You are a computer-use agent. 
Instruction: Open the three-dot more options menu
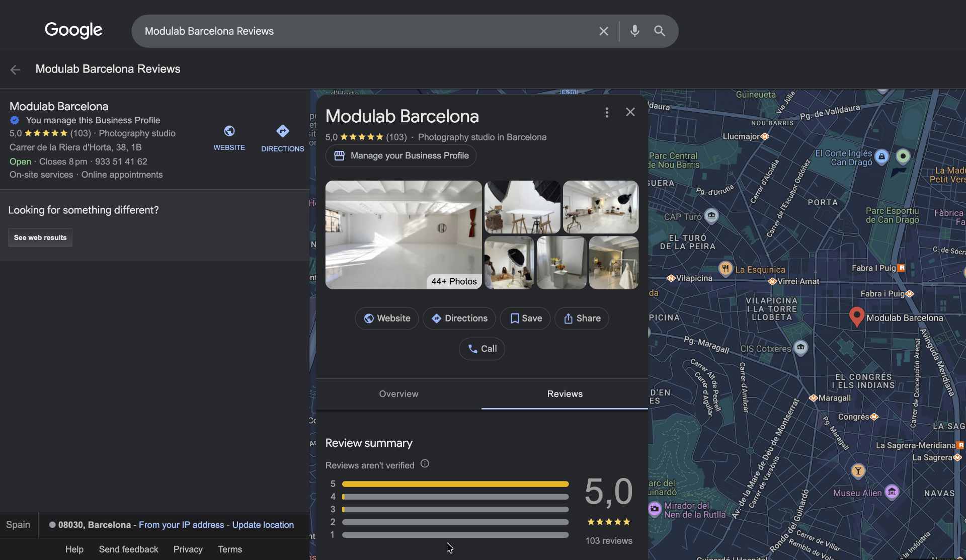(607, 112)
